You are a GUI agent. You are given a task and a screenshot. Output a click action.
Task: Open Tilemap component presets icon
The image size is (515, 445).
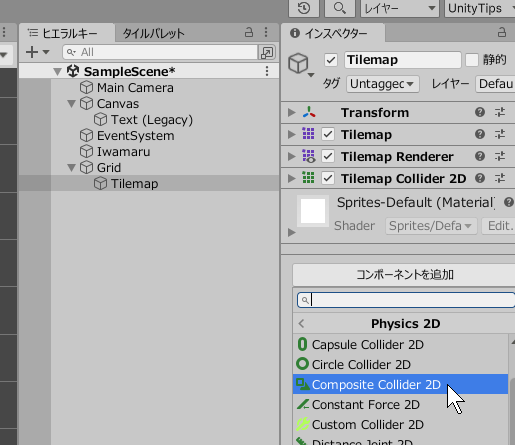click(x=500, y=134)
